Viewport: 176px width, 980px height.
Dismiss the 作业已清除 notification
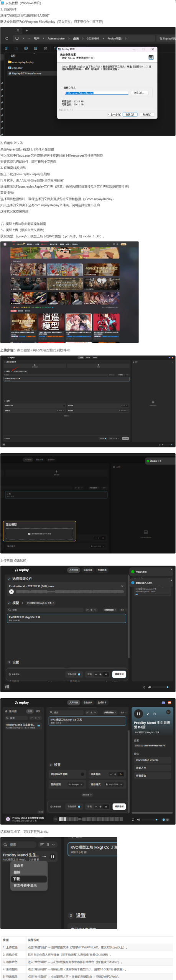pyautogui.click(x=171, y=569)
